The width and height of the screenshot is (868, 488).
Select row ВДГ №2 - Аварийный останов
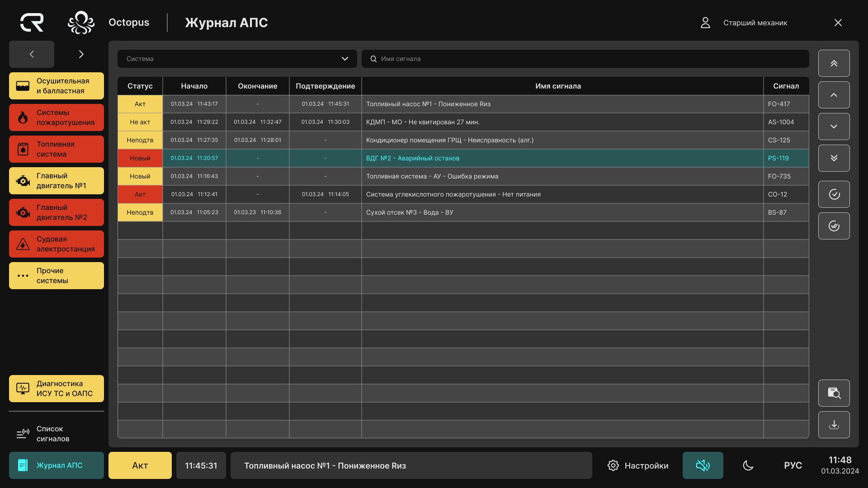click(463, 158)
